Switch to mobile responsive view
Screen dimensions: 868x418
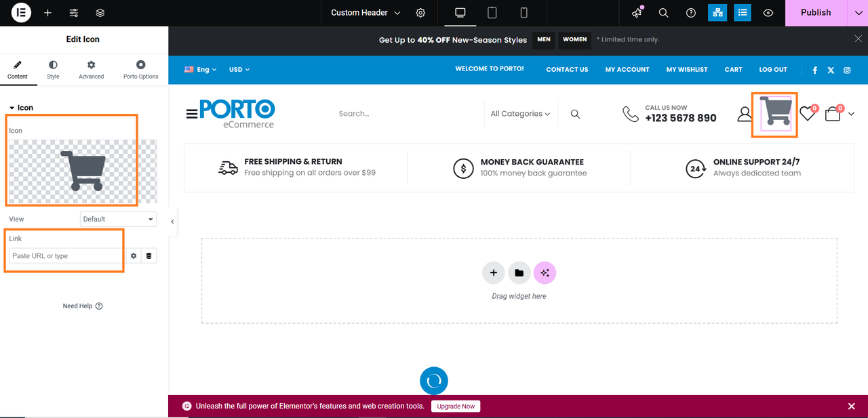(524, 13)
